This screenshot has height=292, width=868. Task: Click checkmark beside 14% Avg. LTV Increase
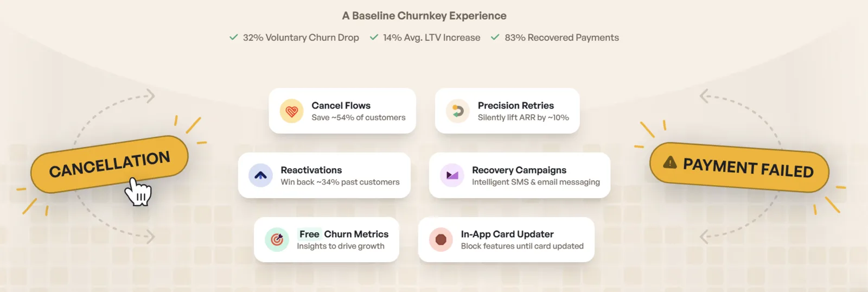[374, 37]
